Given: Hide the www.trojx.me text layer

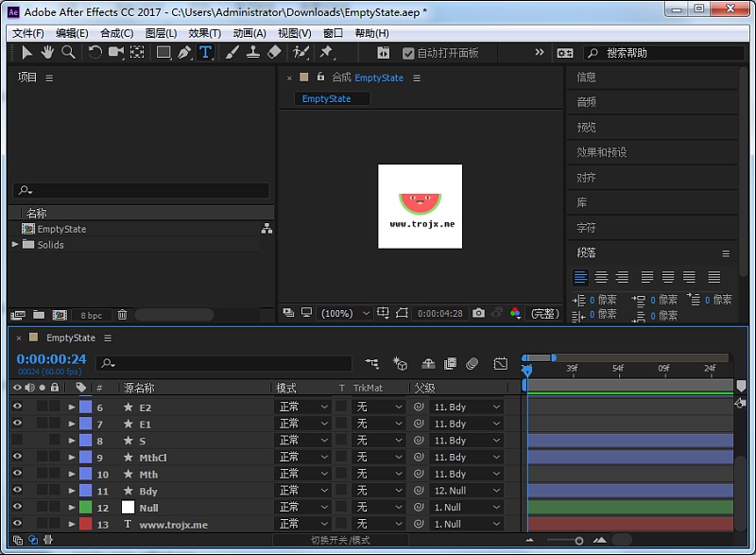Looking at the screenshot, I should (x=17, y=523).
